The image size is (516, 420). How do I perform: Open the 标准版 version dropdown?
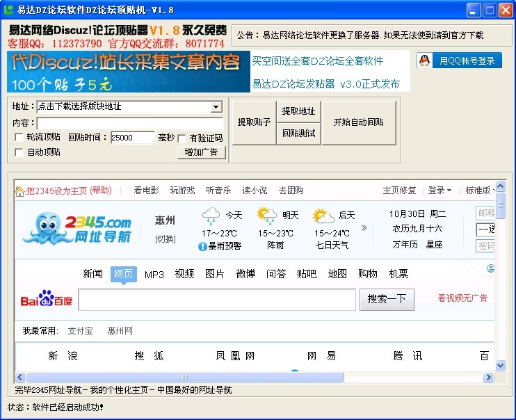(x=480, y=191)
